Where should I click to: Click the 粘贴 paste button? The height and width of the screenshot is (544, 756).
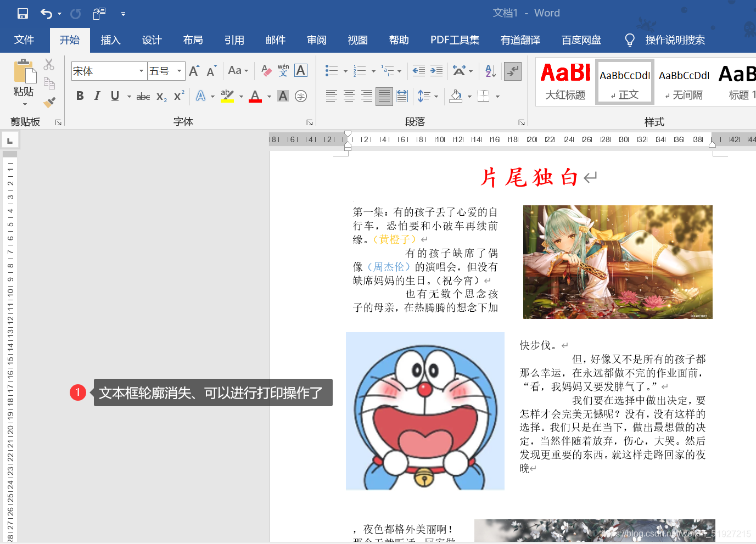click(x=24, y=78)
